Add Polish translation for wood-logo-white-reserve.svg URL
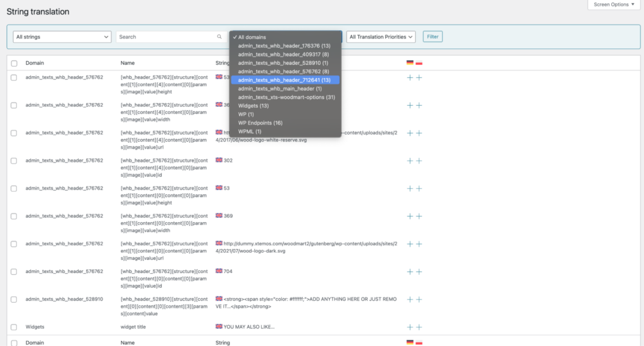 (x=419, y=133)
